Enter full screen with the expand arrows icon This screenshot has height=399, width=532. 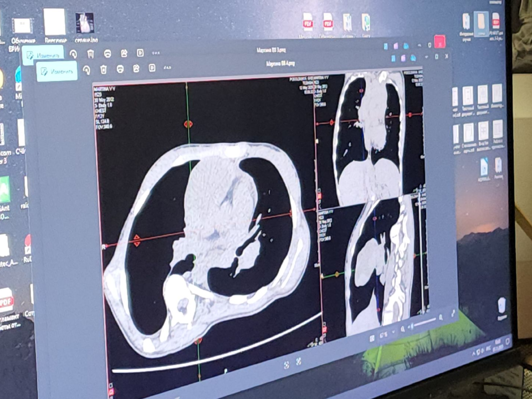(454, 314)
